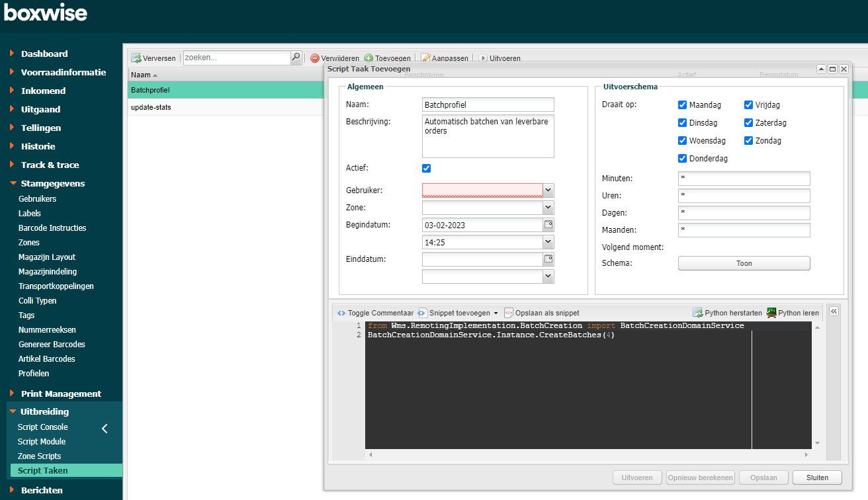Open the begin time 14:25 dropdown
868x500 pixels.
pos(548,242)
